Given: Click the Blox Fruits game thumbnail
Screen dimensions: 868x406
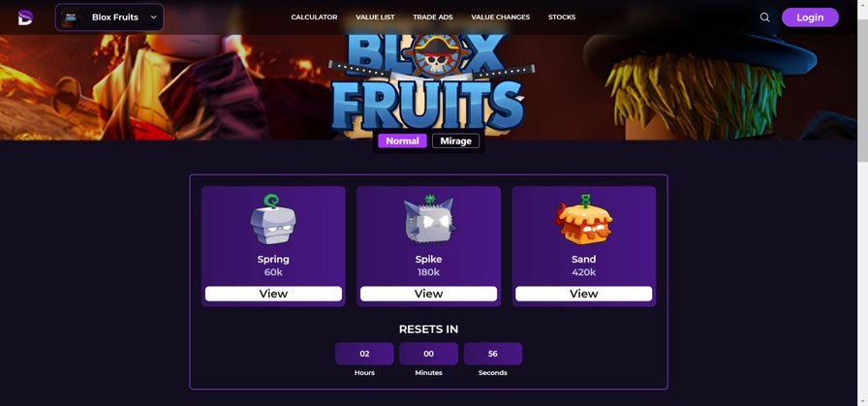Looking at the screenshot, I should tap(69, 17).
